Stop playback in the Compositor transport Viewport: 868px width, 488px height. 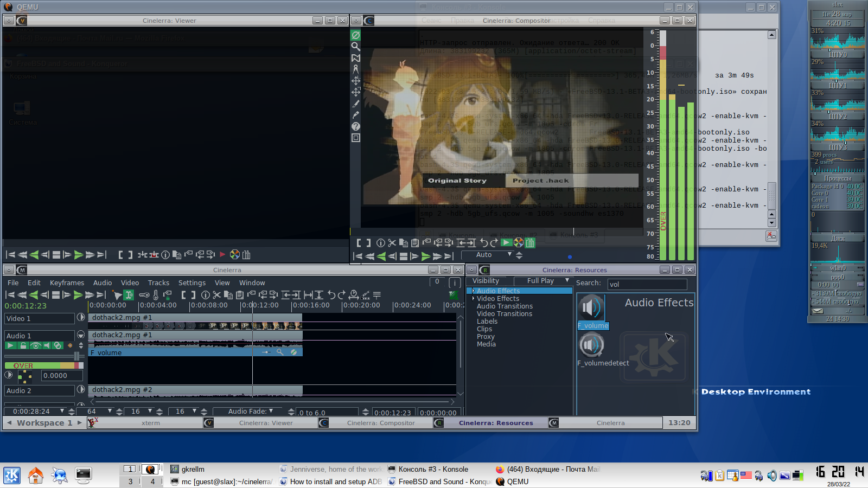(x=404, y=256)
